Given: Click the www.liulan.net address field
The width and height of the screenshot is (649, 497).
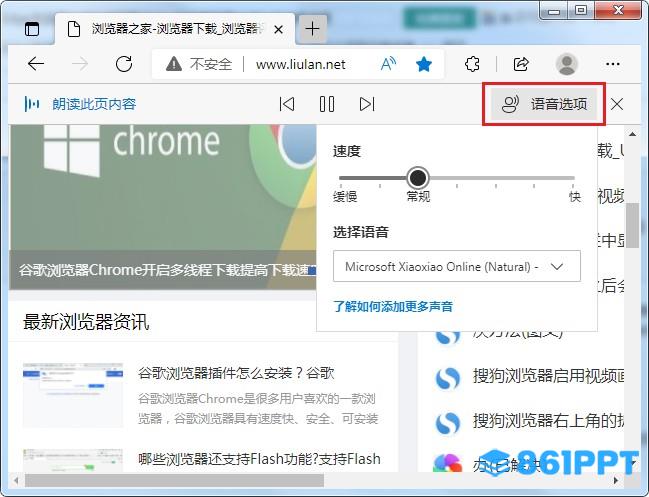Looking at the screenshot, I should coord(300,65).
